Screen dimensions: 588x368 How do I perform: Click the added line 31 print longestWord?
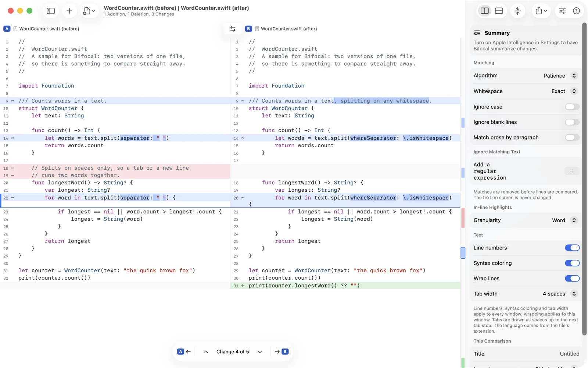point(345,286)
